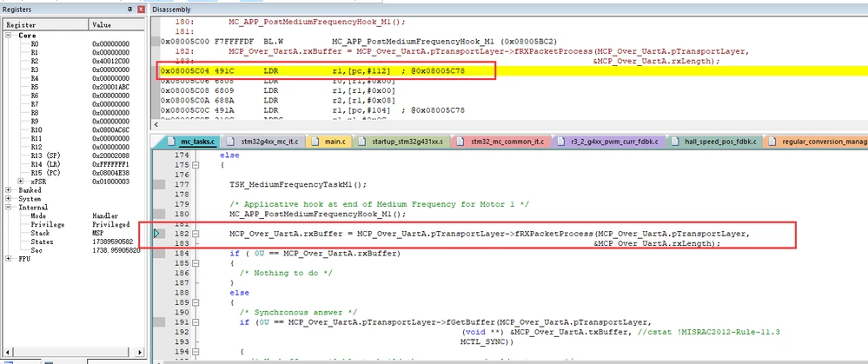The image size is (868, 364).
Task: Click the file icon on the stm32g4xx_mc_it.c tab
Action: (230, 141)
